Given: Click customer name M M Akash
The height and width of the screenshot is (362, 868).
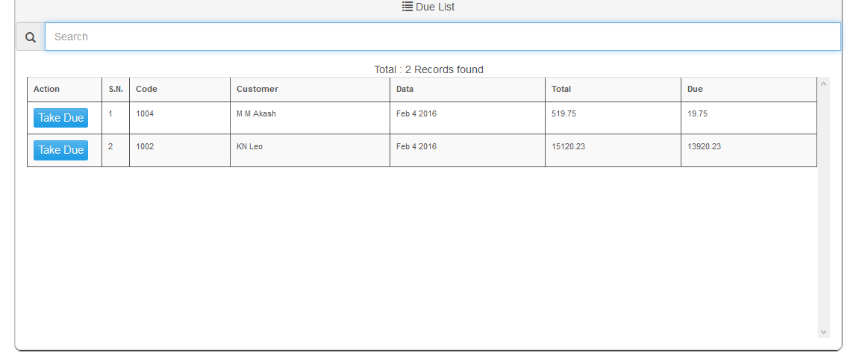Looking at the screenshot, I should [x=256, y=114].
